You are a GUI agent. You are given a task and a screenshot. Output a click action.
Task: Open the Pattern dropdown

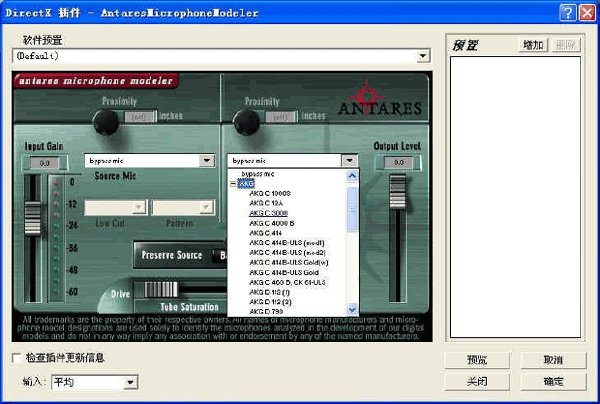pyautogui.click(x=206, y=207)
